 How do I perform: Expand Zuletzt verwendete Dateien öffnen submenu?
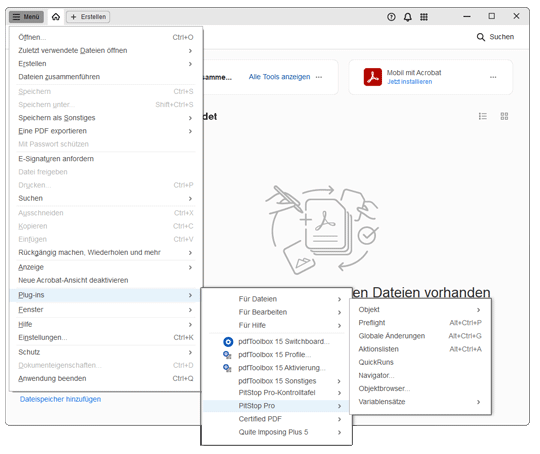[105, 50]
